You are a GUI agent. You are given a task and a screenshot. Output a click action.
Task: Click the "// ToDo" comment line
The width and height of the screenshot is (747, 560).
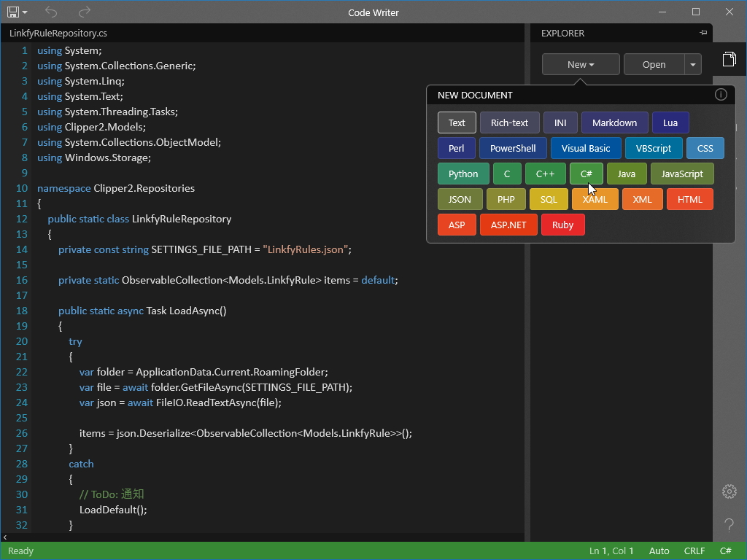tap(112, 494)
